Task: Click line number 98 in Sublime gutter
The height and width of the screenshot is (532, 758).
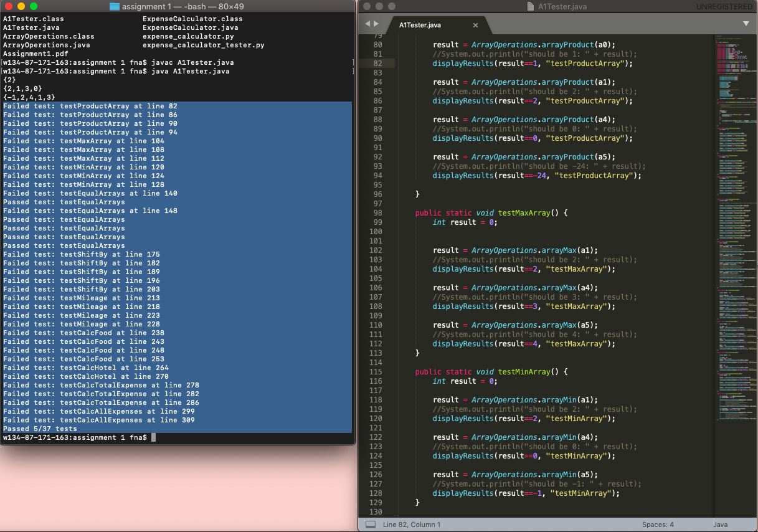Action: [x=377, y=213]
